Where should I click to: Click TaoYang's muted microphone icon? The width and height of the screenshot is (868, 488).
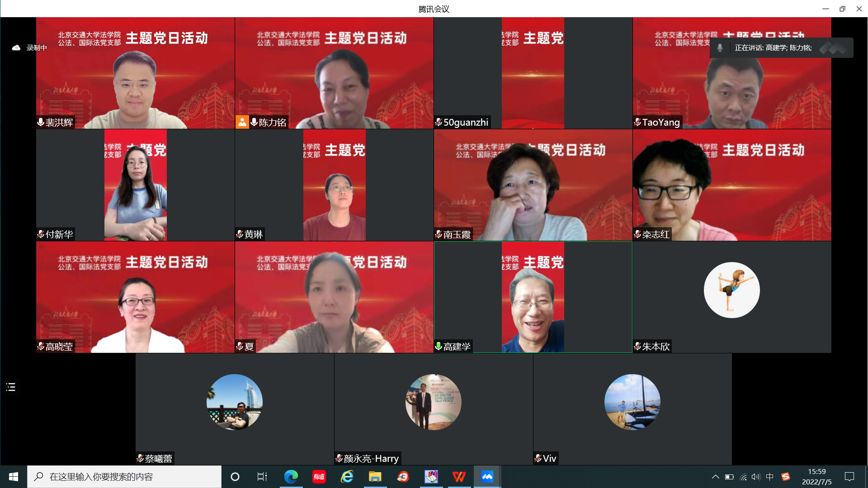tap(637, 122)
